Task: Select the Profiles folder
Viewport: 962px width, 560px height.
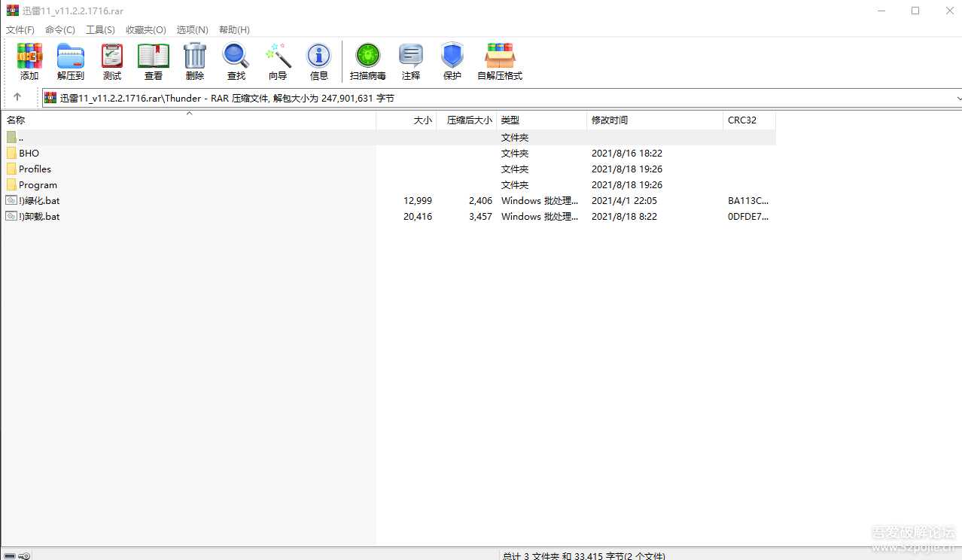Action: 35,169
